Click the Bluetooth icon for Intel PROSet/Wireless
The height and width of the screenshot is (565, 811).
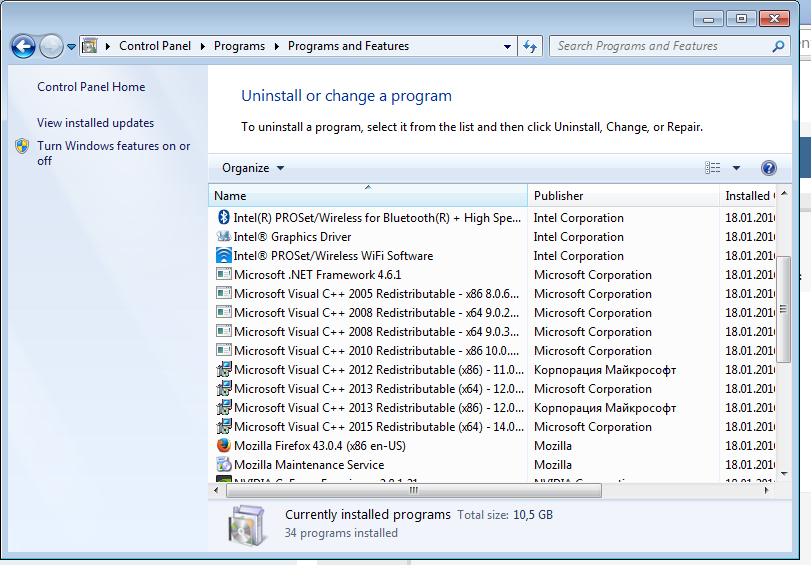tap(224, 218)
